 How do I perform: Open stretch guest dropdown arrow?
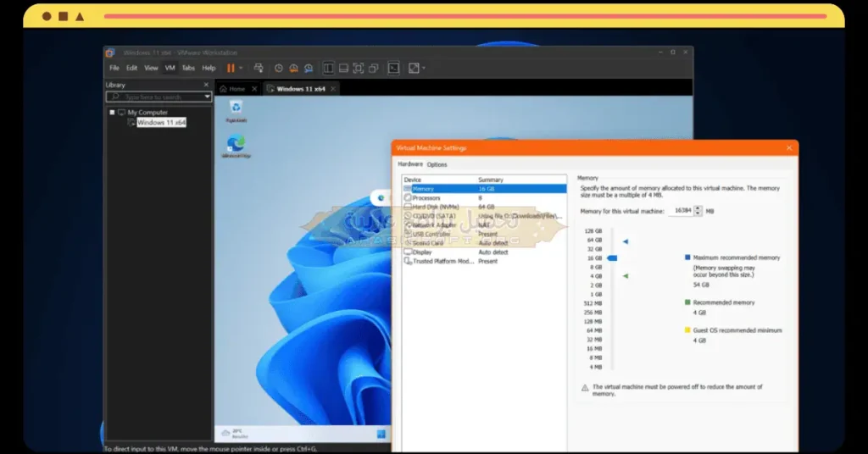coord(424,68)
